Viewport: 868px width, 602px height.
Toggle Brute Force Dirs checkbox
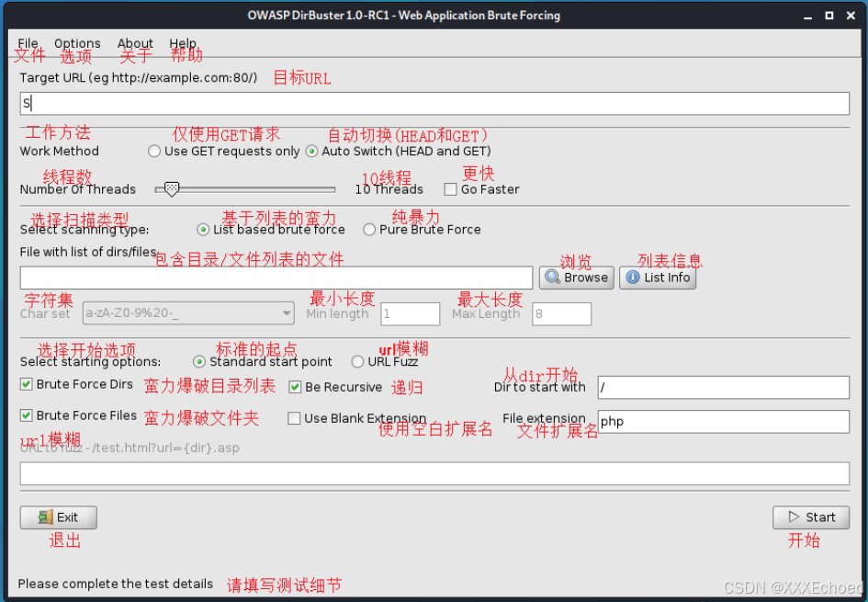point(26,384)
